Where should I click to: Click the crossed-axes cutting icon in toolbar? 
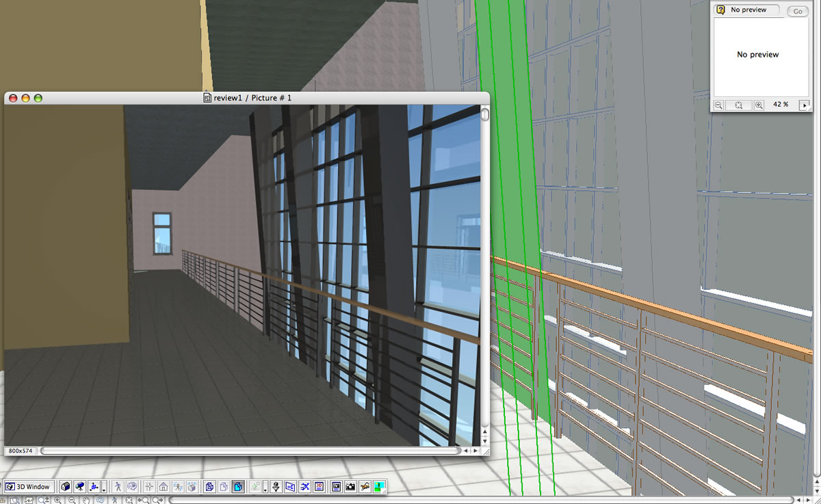[x=304, y=487]
